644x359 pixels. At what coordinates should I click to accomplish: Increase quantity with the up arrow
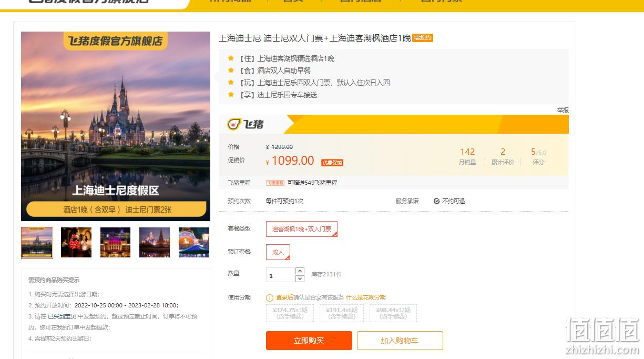coord(300,271)
